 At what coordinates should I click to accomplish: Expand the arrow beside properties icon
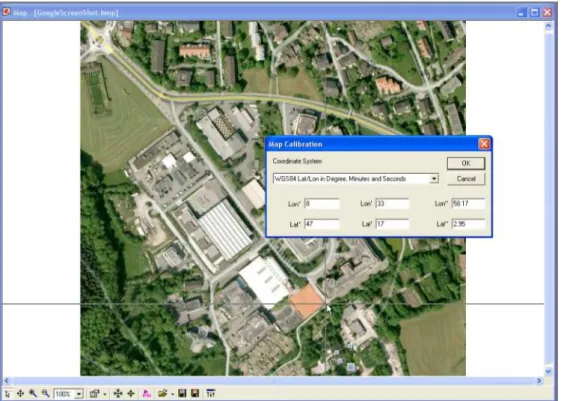click(104, 394)
